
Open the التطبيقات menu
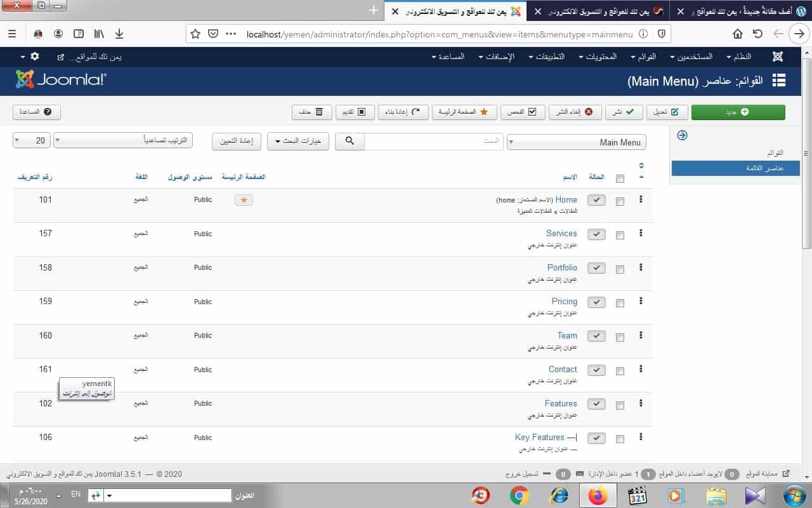[546, 57]
